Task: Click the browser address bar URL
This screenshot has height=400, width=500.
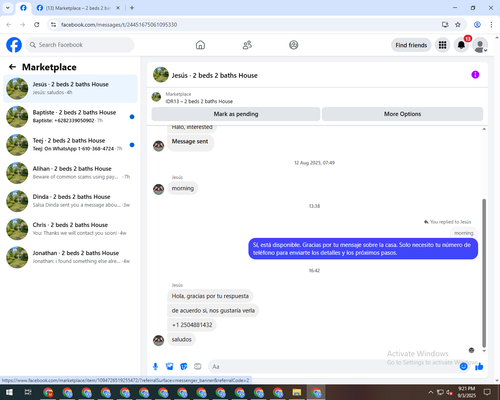Action: (119, 25)
